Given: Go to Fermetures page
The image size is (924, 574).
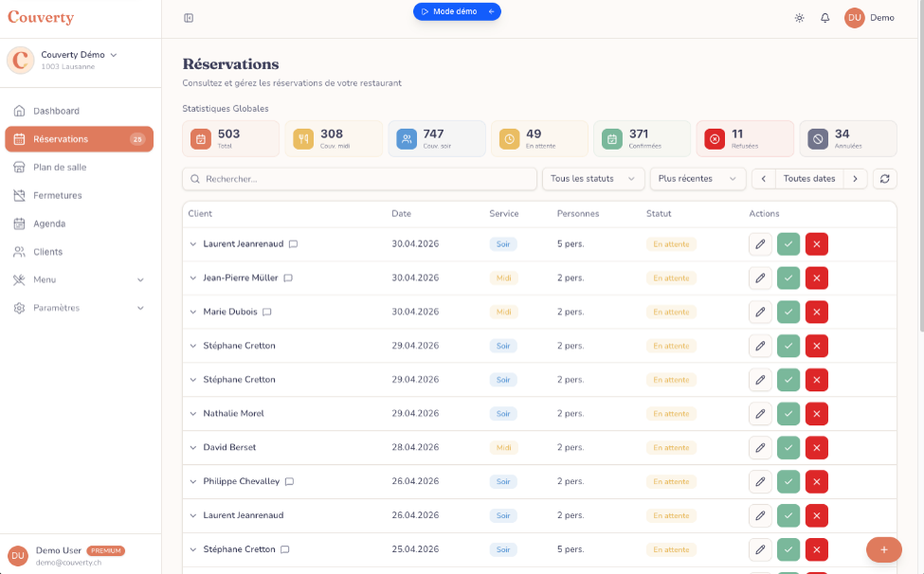Looking at the screenshot, I should point(79,195).
